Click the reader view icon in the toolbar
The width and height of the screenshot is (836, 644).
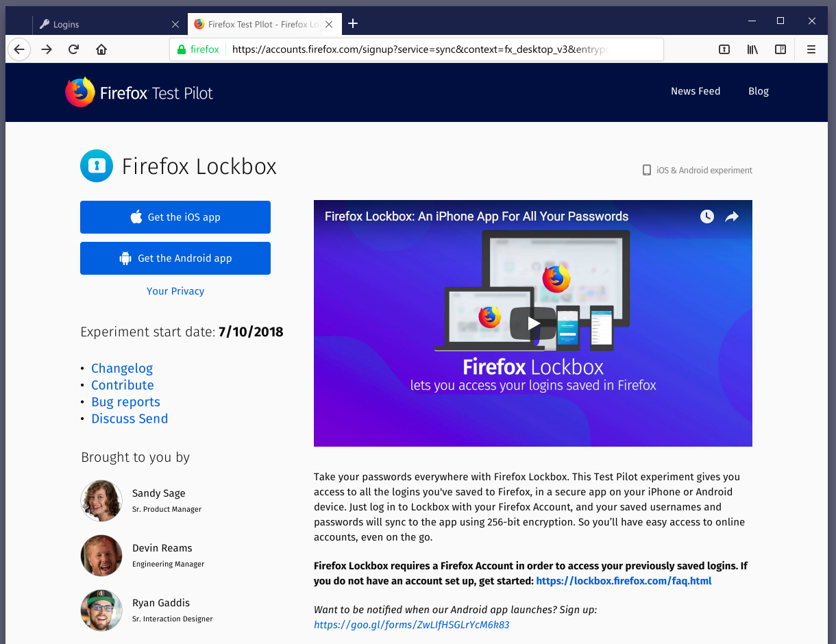[724, 49]
